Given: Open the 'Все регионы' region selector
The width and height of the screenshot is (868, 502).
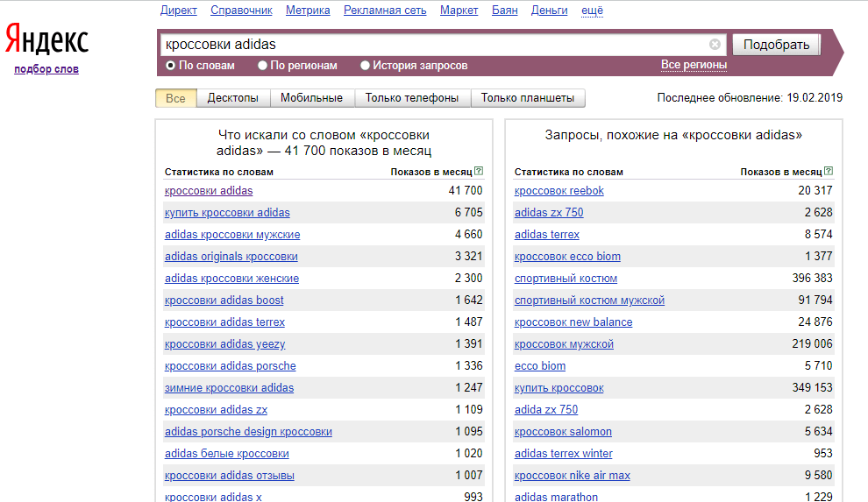Looking at the screenshot, I should 694,65.
